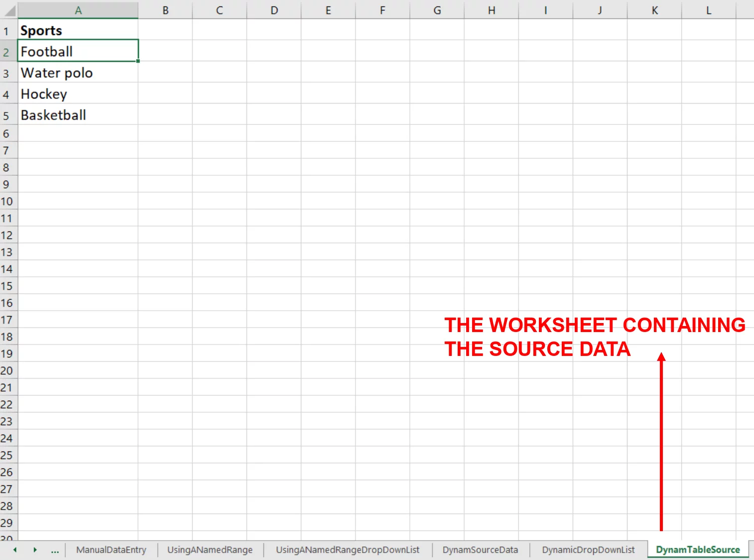Click the select-all corner triangle

9,10
